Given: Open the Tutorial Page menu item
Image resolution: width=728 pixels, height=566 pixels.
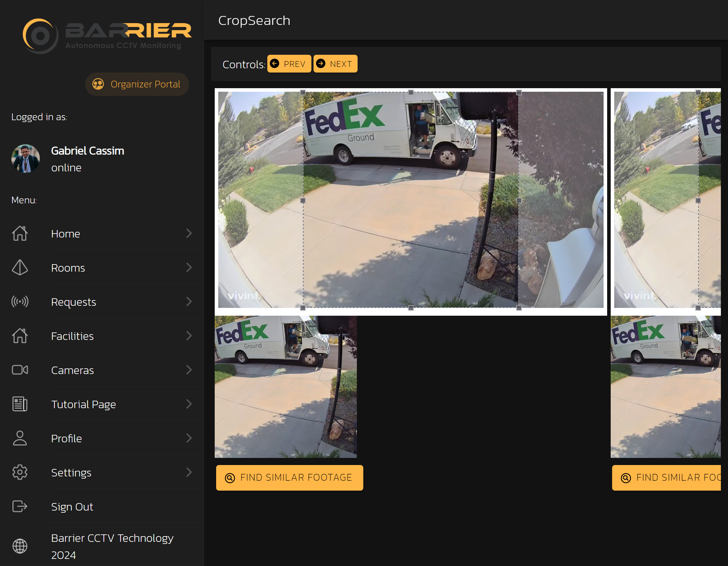Looking at the screenshot, I should pyautogui.click(x=84, y=404).
